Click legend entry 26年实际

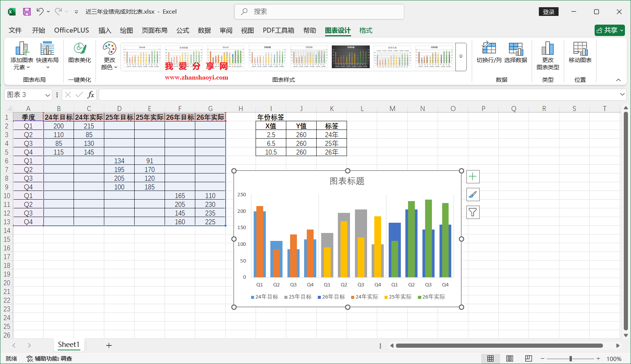pyautogui.click(x=432, y=297)
